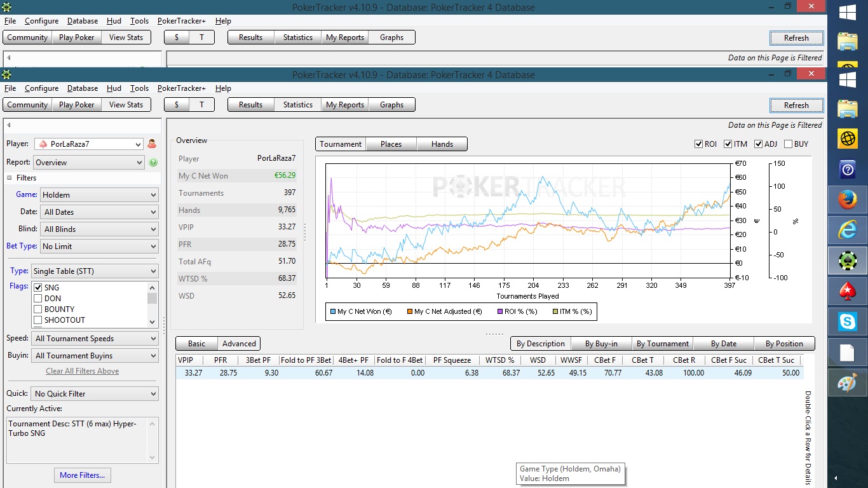The width and height of the screenshot is (868, 488).
Task: Switch to PokerTracker taskbar icon
Action: coord(848,261)
